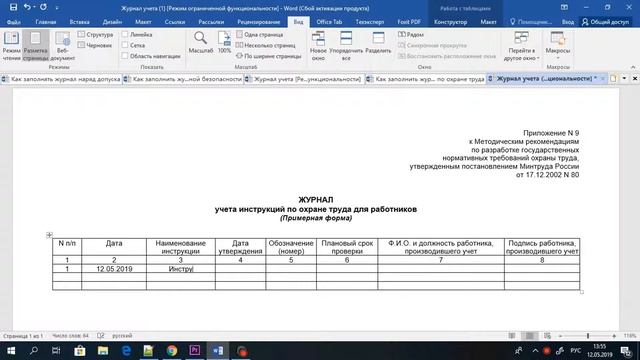Click page count 'Страница 1 из 1' in status bar
Screen dimensions: 640x360
23,336
